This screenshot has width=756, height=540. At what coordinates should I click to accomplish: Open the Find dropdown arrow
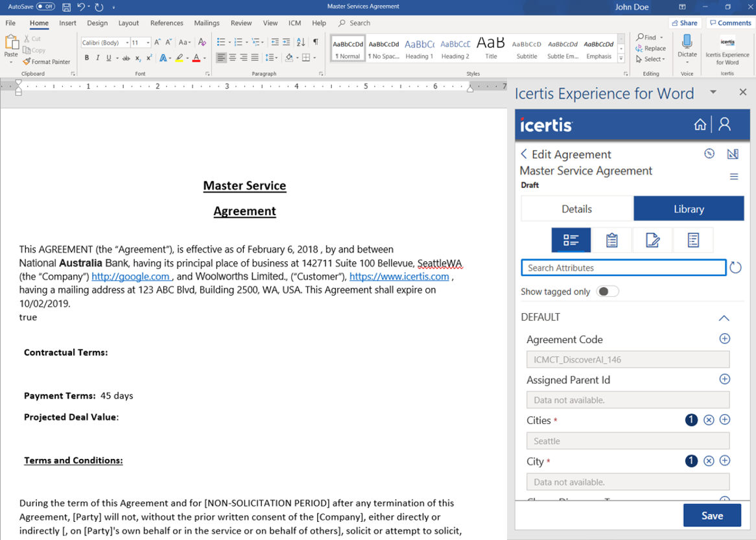click(661, 38)
